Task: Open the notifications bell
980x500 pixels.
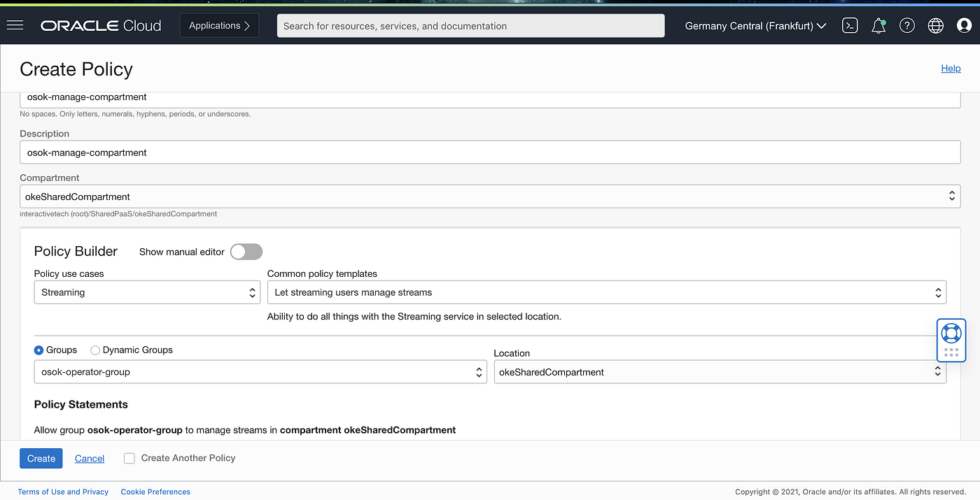Action: coord(878,26)
